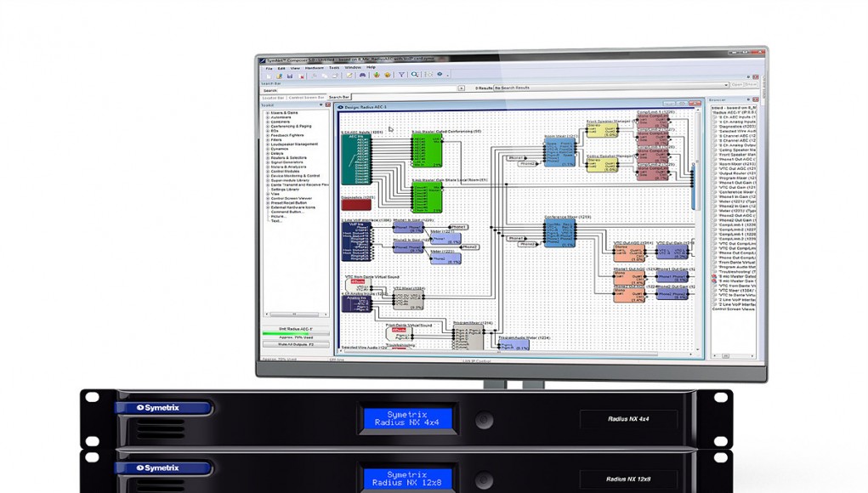Click the New file toolbar icon
This screenshot has height=493, width=868.
(268, 76)
